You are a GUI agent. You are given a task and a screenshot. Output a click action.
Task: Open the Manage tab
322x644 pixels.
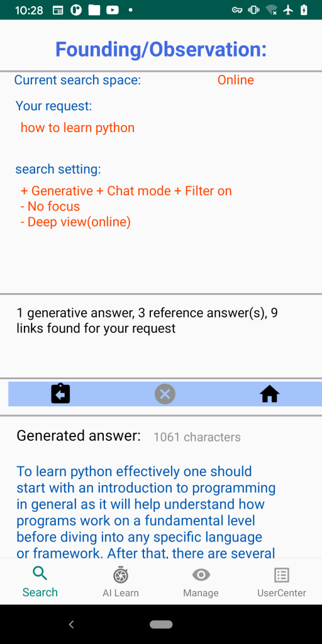(x=201, y=582)
